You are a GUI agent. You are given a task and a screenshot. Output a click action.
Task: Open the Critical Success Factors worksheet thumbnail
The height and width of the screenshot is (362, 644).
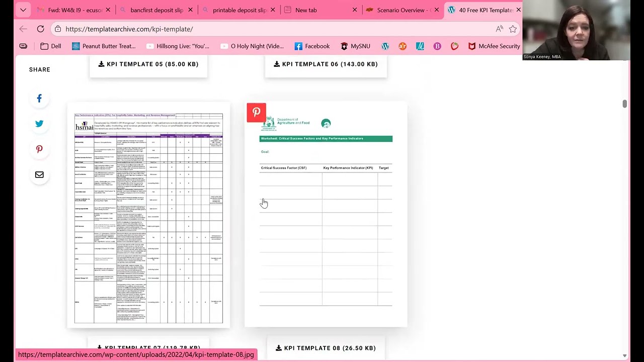326,215
